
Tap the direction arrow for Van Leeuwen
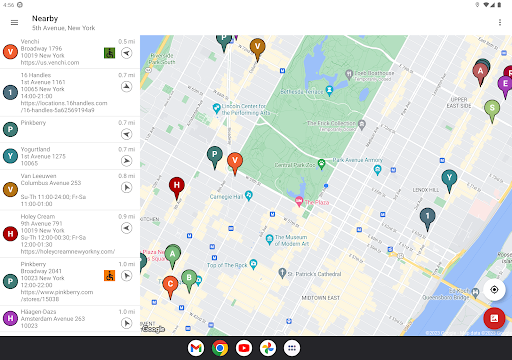126,188
